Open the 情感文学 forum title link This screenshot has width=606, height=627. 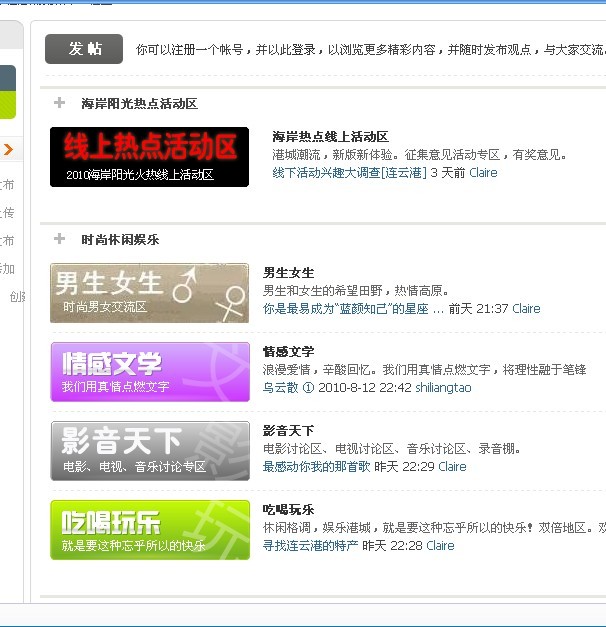(x=288, y=351)
